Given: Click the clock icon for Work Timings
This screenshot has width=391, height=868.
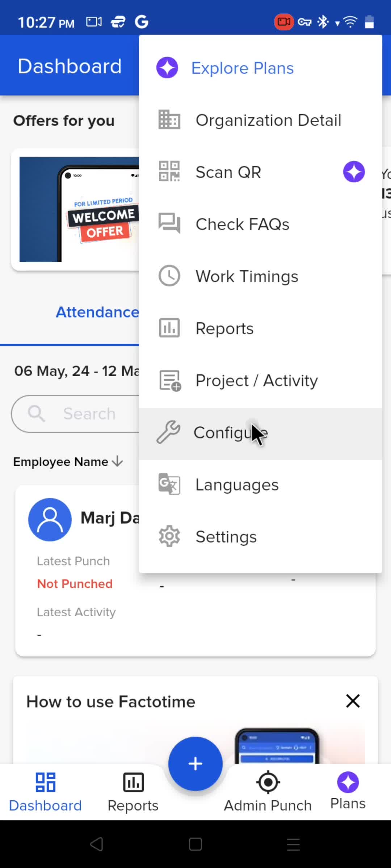Looking at the screenshot, I should (x=169, y=276).
